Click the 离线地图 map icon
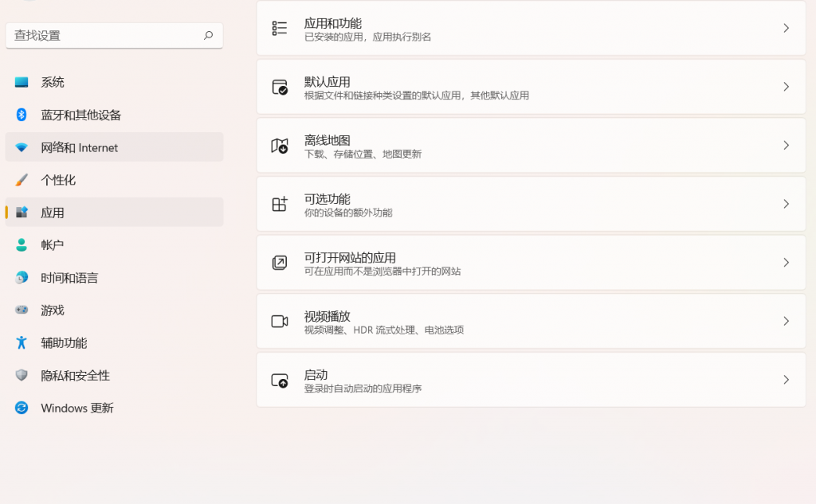The width and height of the screenshot is (816, 504). pos(280,146)
